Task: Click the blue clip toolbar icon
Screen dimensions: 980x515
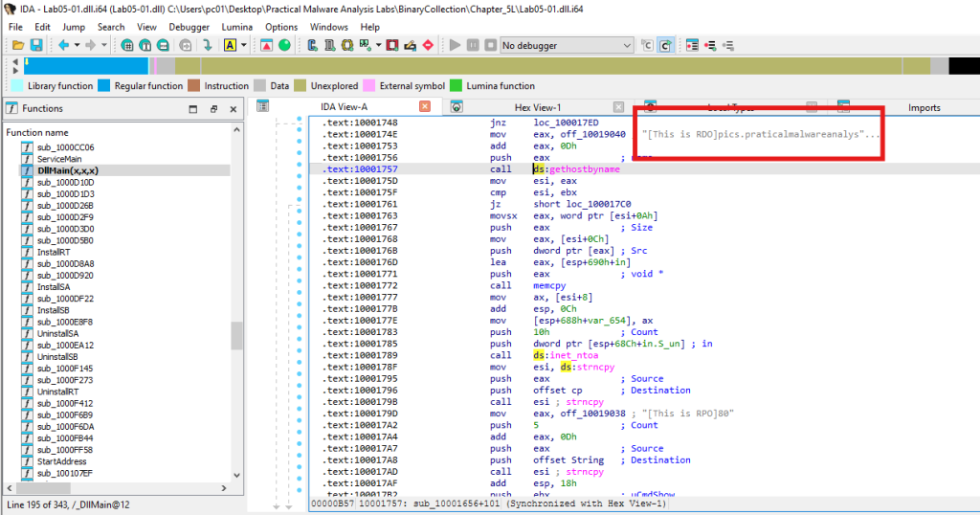Action: pyautogui.click(x=312, y=46)
